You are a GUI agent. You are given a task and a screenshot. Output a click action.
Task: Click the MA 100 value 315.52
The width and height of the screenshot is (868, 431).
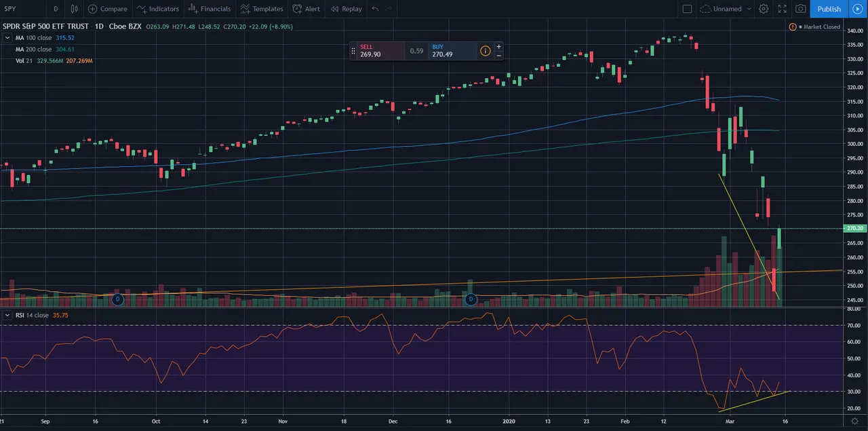[66, 38]
